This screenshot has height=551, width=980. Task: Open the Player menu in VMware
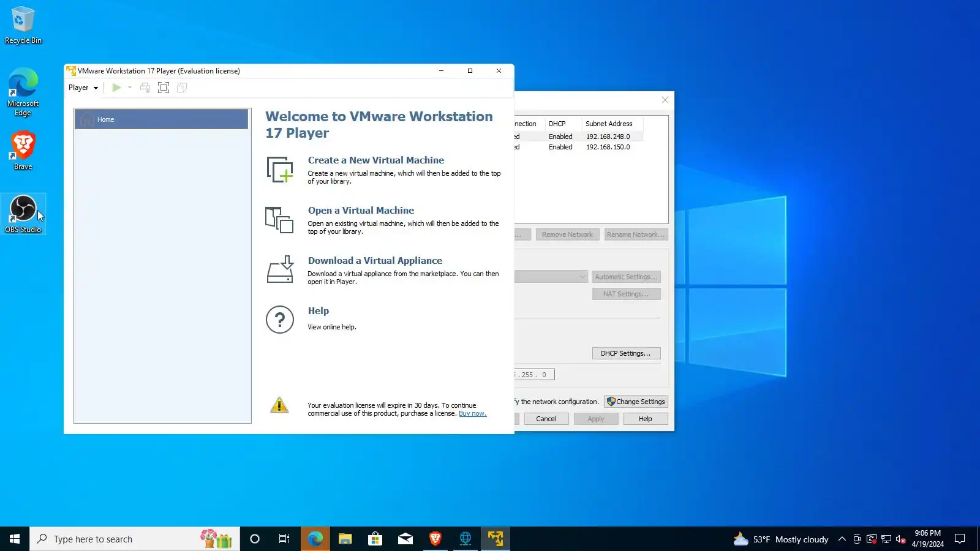pos(83,88)
